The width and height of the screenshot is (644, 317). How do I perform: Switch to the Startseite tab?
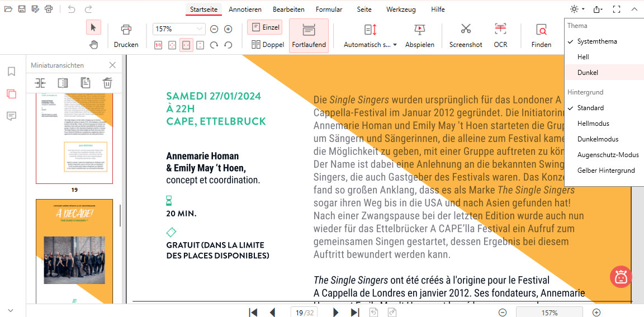tap(203, 9)
